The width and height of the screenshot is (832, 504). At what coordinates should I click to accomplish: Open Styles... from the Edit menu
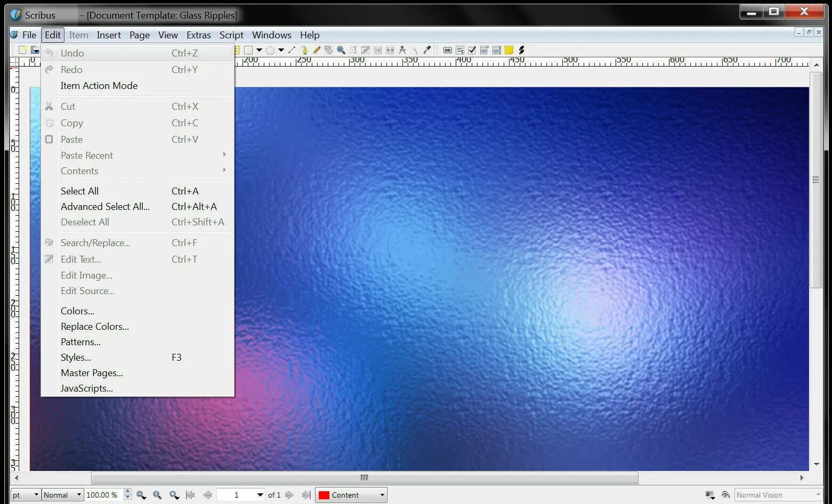(x=138, y=357)
